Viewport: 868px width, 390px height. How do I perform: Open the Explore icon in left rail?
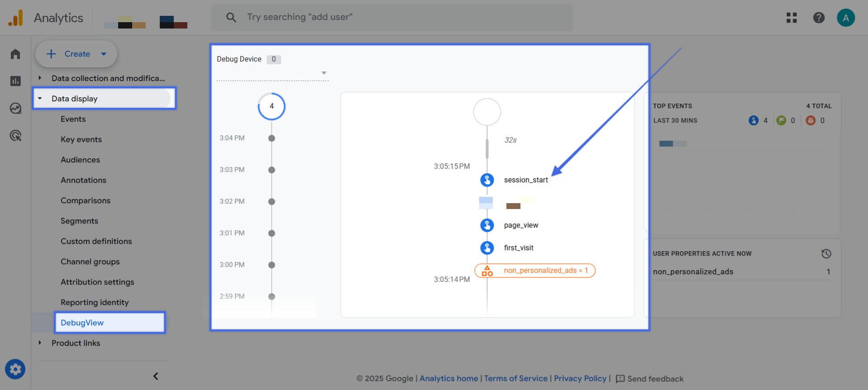click(x=15, y=108)
